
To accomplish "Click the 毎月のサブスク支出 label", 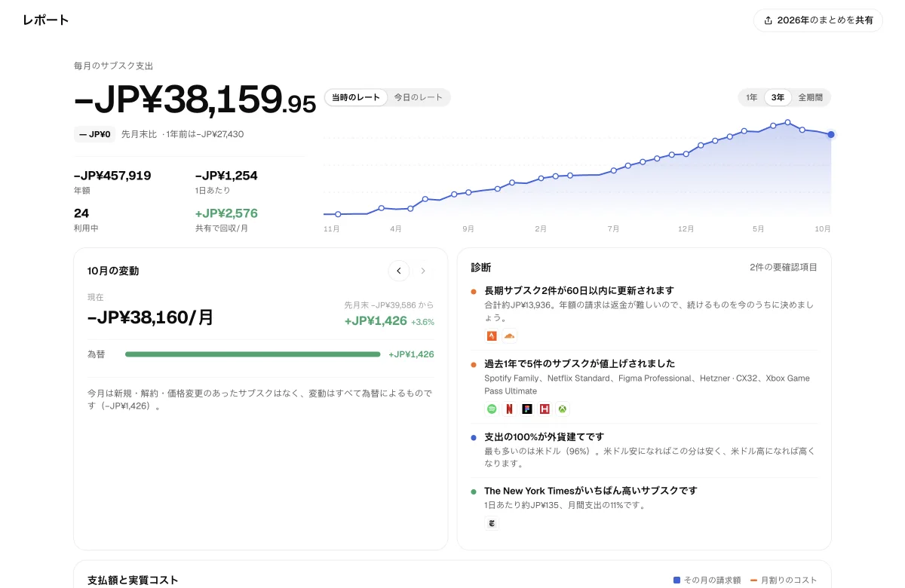I will click(113, 66).
